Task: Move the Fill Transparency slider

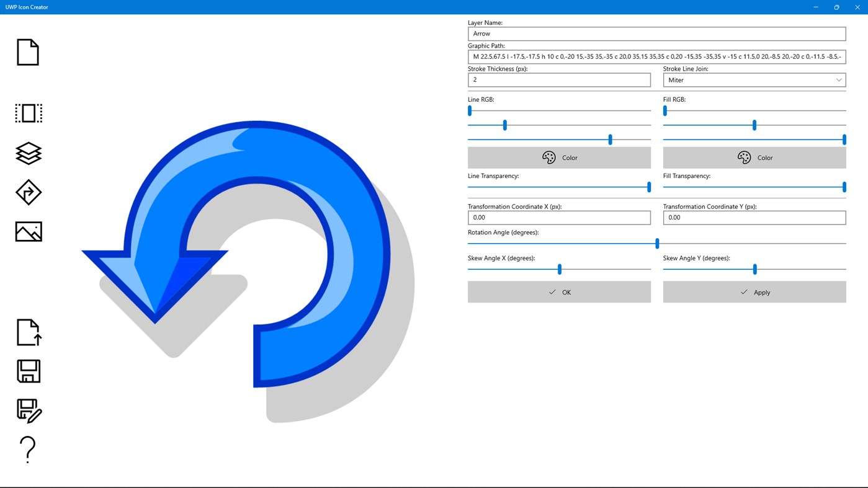Action: point(844,186)
